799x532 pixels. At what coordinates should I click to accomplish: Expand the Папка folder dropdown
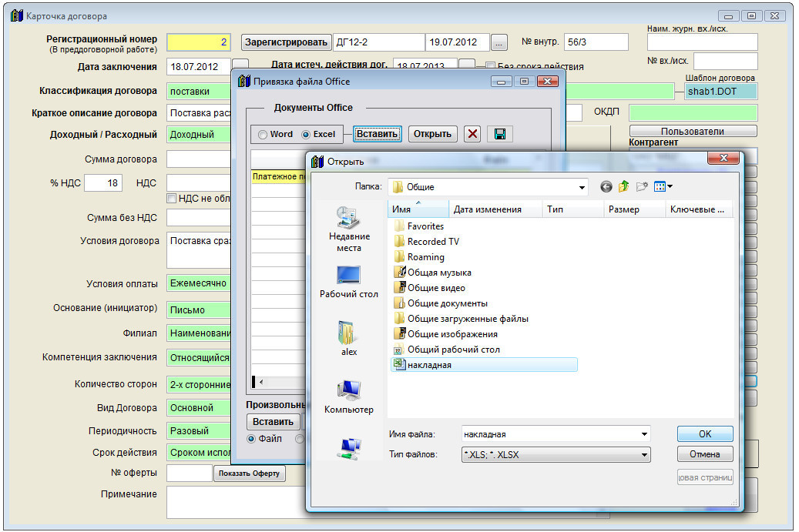[582, 187]
